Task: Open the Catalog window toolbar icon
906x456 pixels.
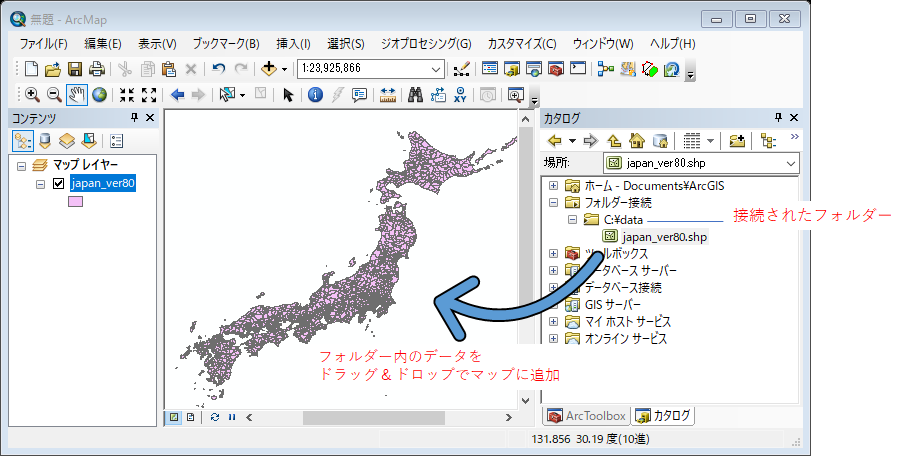Action: [x=512, y=69]
